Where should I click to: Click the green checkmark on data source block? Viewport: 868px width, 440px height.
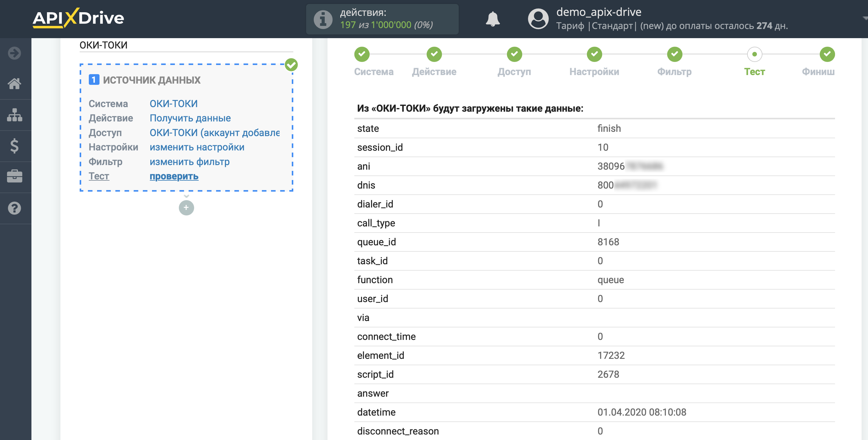pos(291,65)
